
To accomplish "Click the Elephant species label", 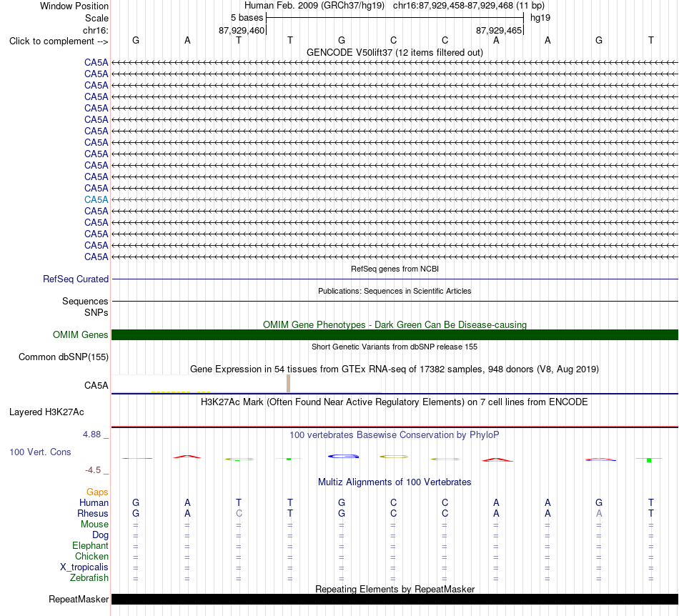I will 90,545.
